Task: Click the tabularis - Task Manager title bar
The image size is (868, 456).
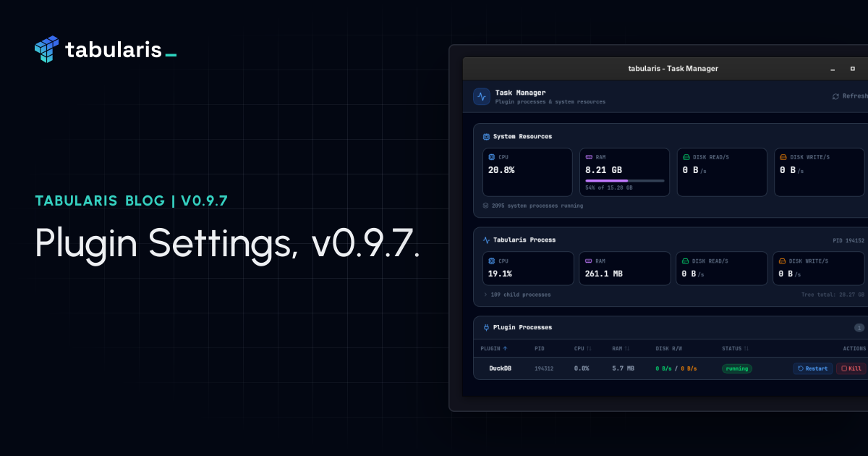Action: click(665, 69)
